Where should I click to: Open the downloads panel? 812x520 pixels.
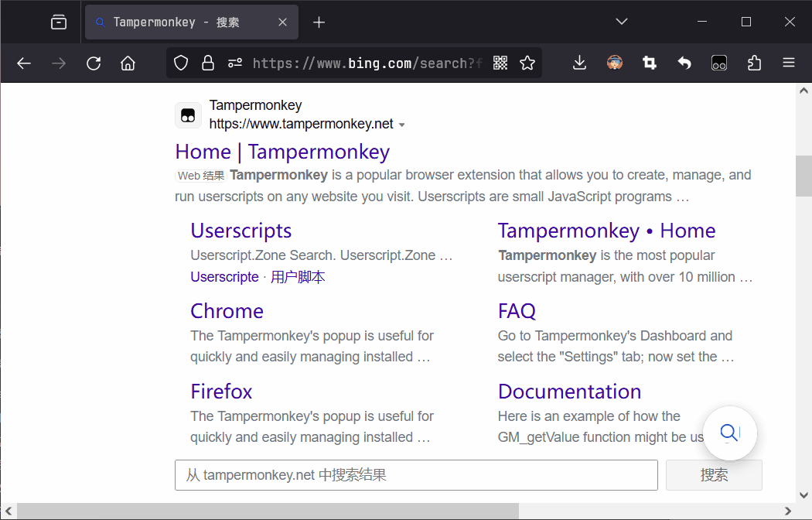click(579, 63)
